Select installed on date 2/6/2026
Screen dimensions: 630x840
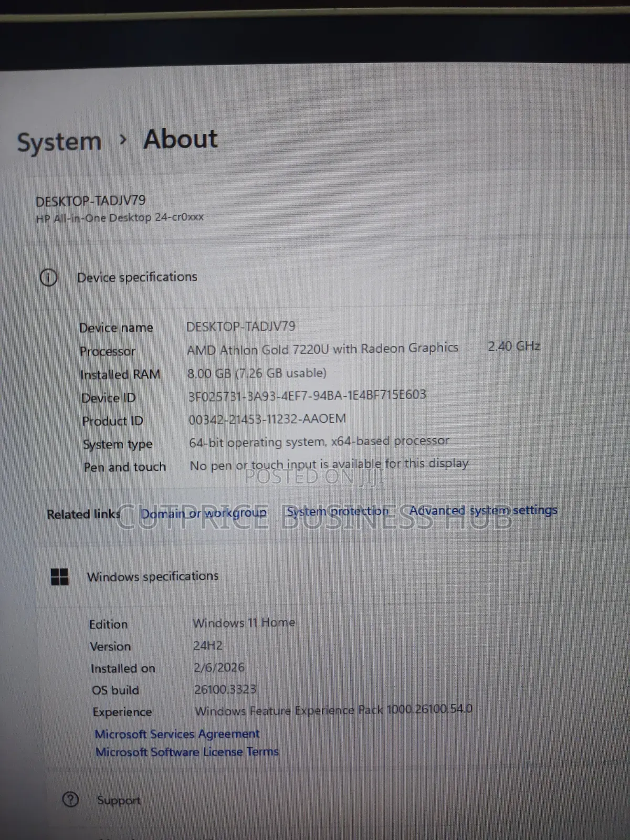(x=219, y=667)
